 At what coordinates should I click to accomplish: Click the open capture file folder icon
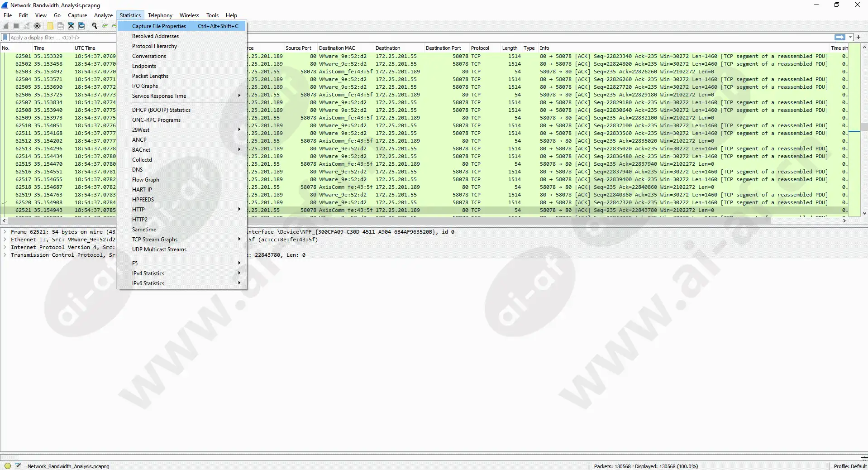tap(50, 26)
